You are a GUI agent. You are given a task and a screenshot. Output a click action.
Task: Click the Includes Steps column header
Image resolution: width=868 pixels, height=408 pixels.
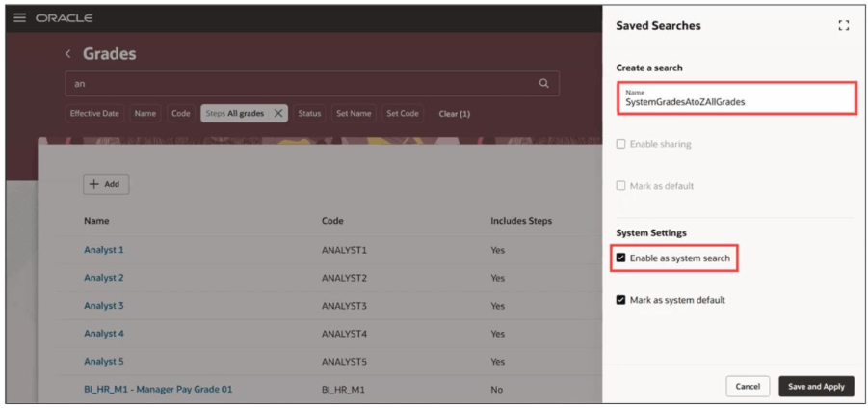[521, 221]
